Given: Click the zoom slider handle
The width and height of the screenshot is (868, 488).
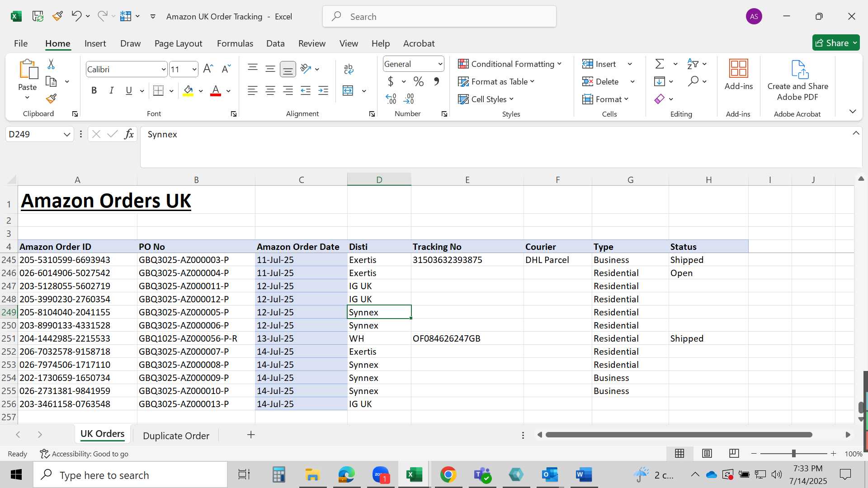Looking at the screenshot, I should pos(793,453).
